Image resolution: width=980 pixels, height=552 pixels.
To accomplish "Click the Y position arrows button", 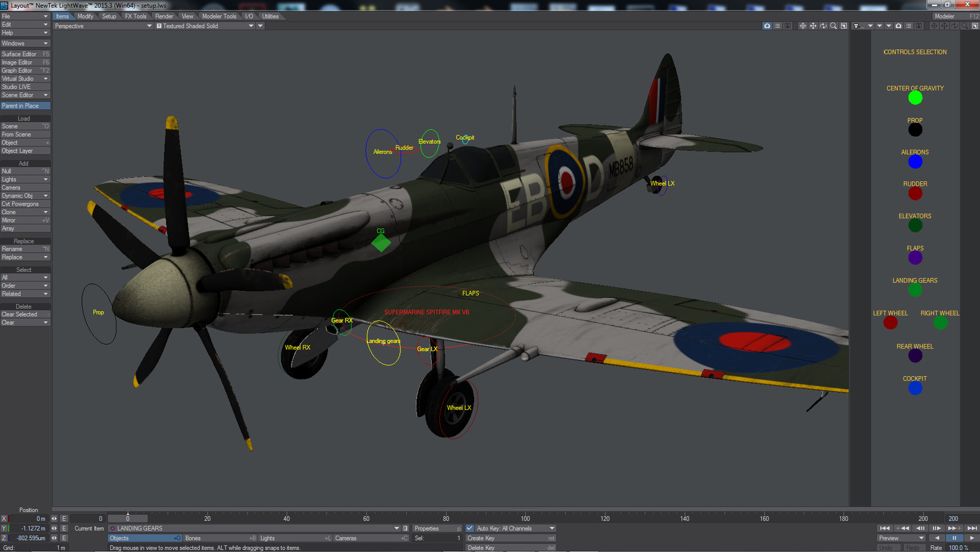I will (54, 528).
